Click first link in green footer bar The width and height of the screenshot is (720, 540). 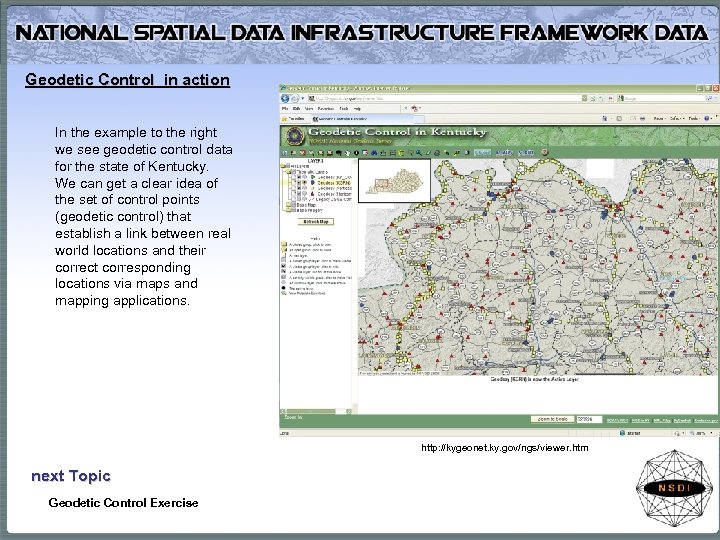pyautogui.click(x=617, y=420)
